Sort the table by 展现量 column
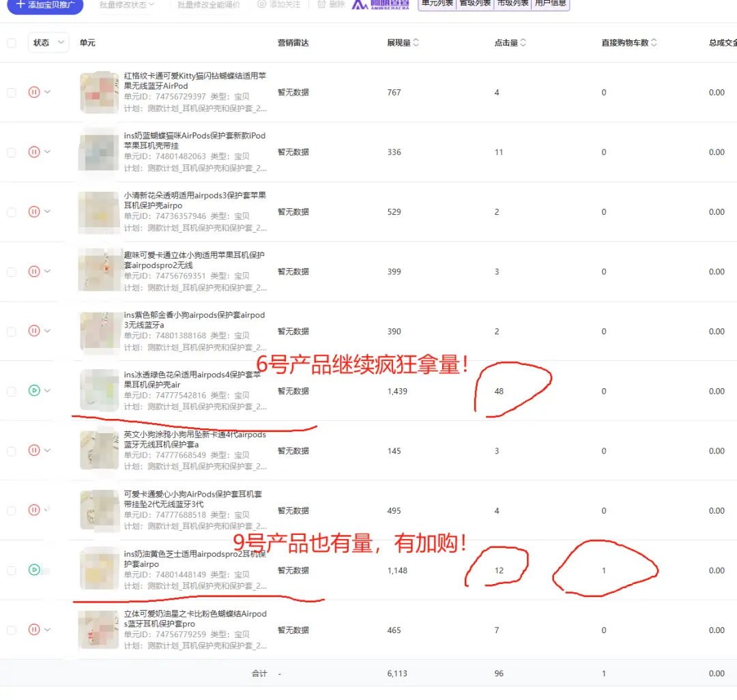Image resolution: width=737 pixels, height=700 pixels. click(416, 43)
